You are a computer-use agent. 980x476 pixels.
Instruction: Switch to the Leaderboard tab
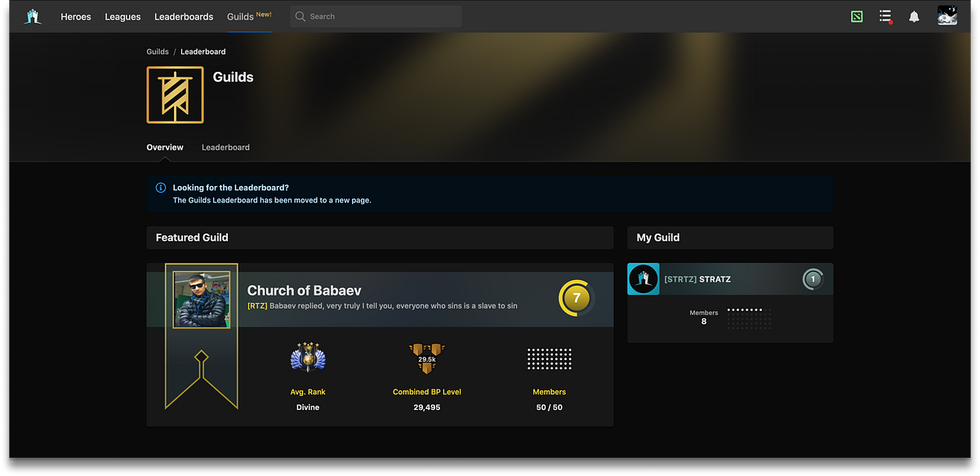point(225,148)
